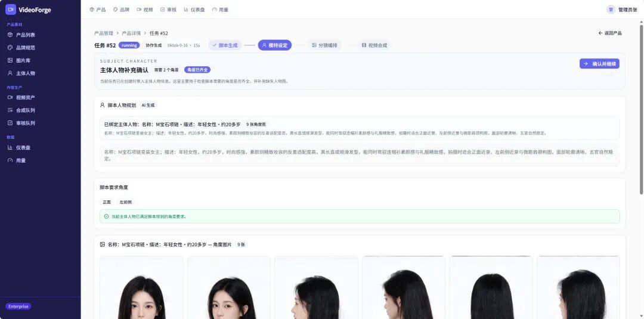
Task: Open the sixth rear-angle thumbnail
Action: (578, 287)
